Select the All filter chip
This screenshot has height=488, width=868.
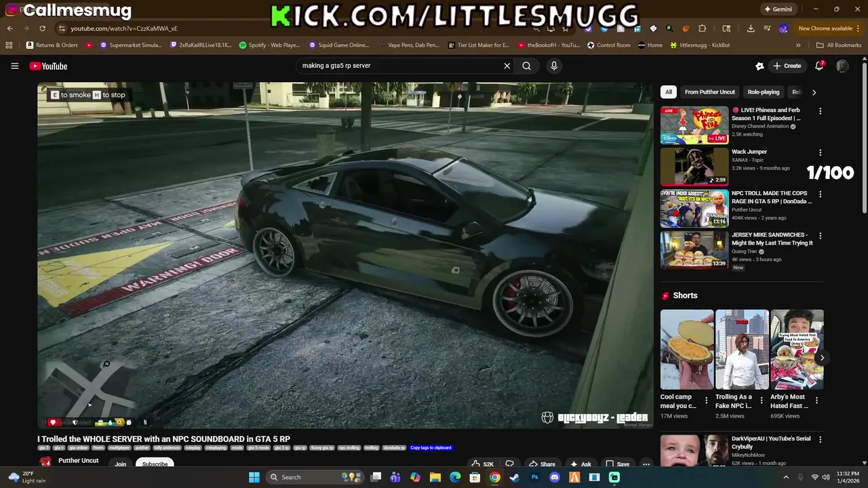point(669,92)
